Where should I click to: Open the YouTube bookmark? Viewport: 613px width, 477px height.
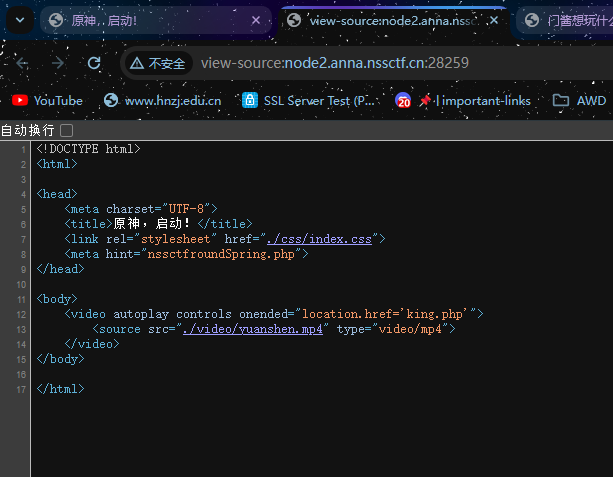click(47, 101)
